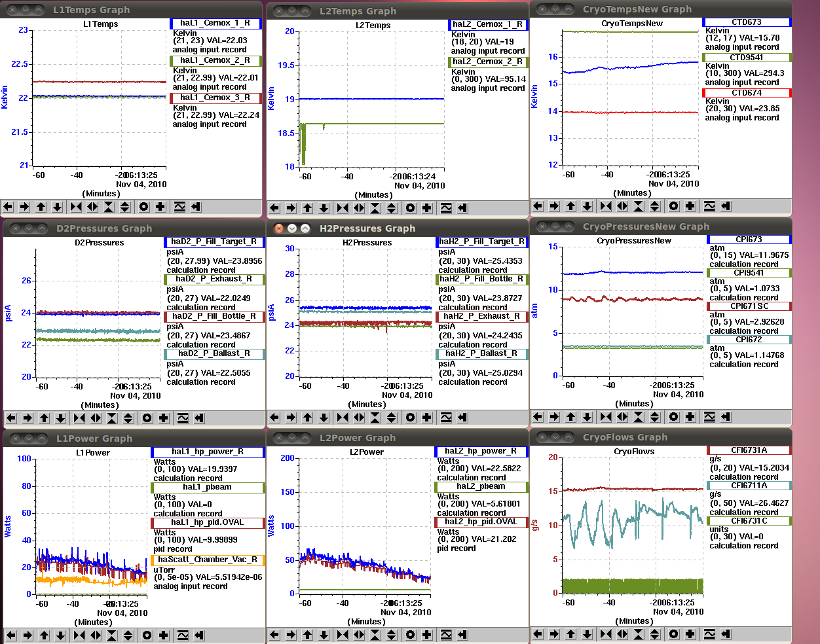Pan up in the D2Pressures Graph toolbar
The height and width of the screenshot is (644, 820).
[45, 418]
